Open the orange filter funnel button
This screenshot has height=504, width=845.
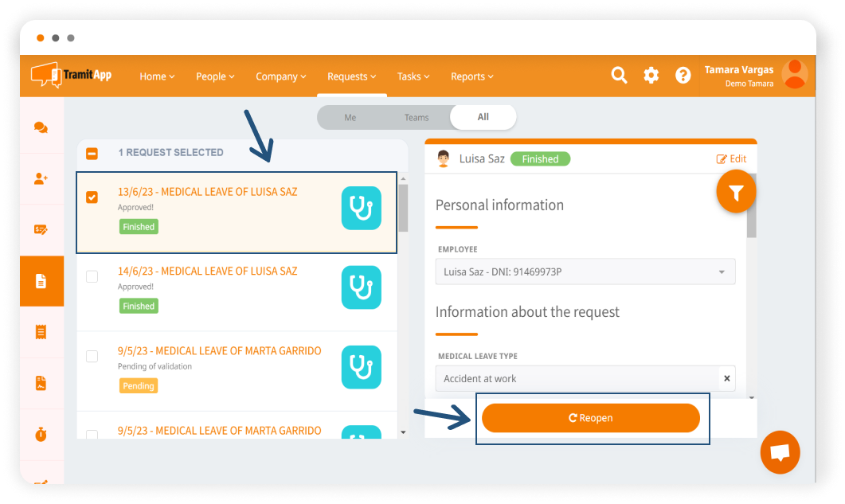pos(736,193)
